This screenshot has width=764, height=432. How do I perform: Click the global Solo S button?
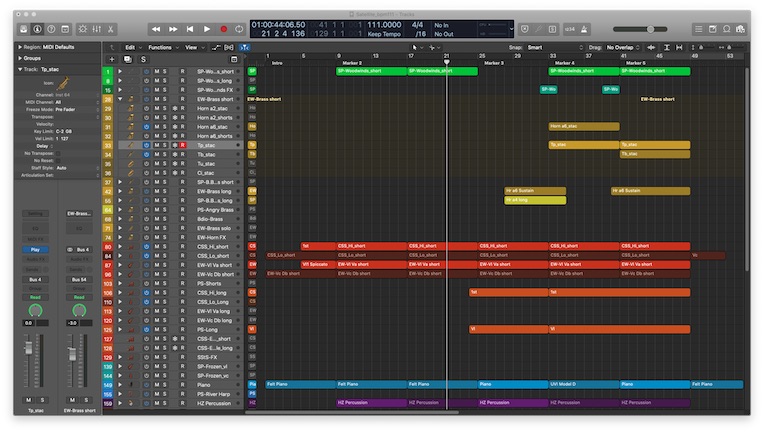click(x=143, y=60)
